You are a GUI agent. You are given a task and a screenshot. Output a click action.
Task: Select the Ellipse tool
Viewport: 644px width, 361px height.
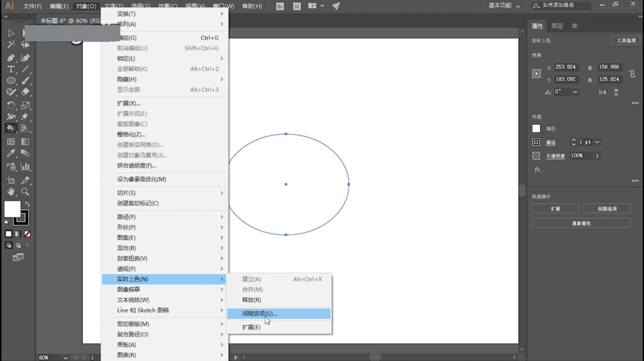(x=11, y=81)
